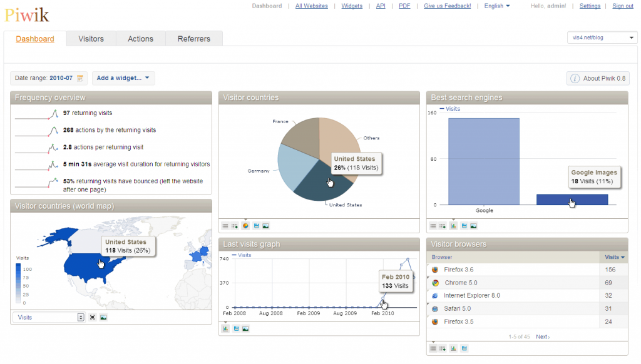Expand the vis4.net/blog website selector
Screen dimensions: 641x364
[x=601, y=38]
